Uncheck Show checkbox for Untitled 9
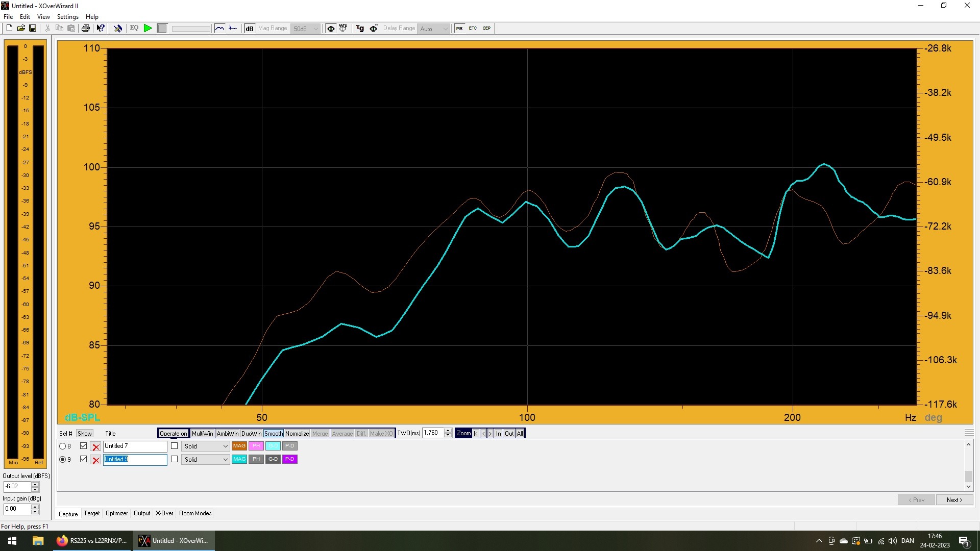This screenshot has width=980, height=551. [x=84, y=459]
